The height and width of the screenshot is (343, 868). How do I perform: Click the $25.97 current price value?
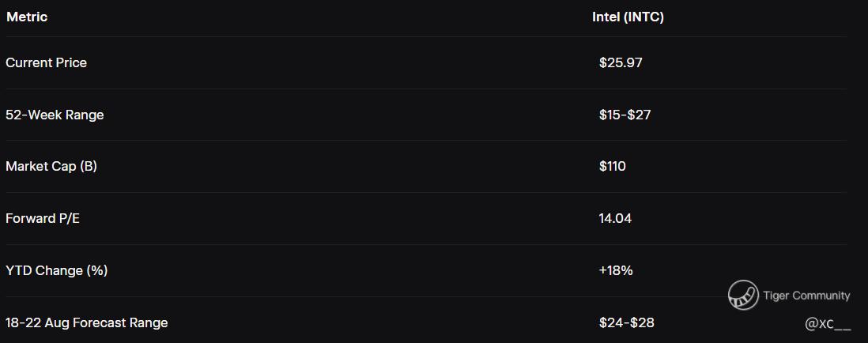621,62
